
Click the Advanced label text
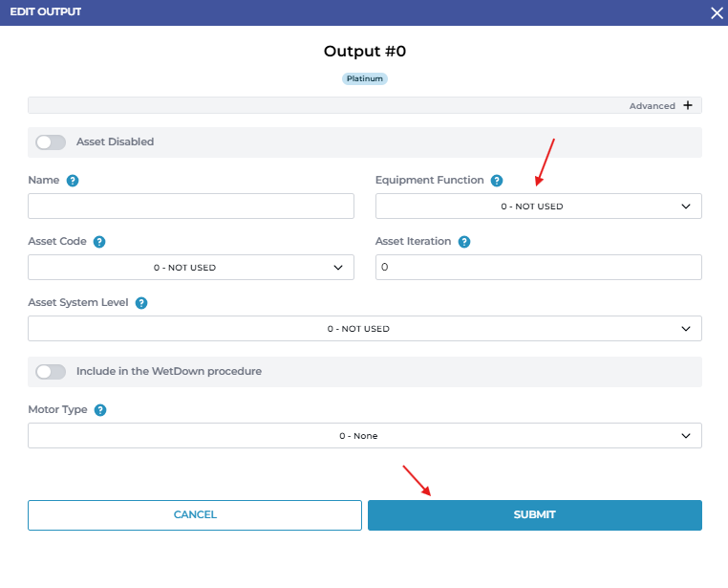[x=652, y=106]
